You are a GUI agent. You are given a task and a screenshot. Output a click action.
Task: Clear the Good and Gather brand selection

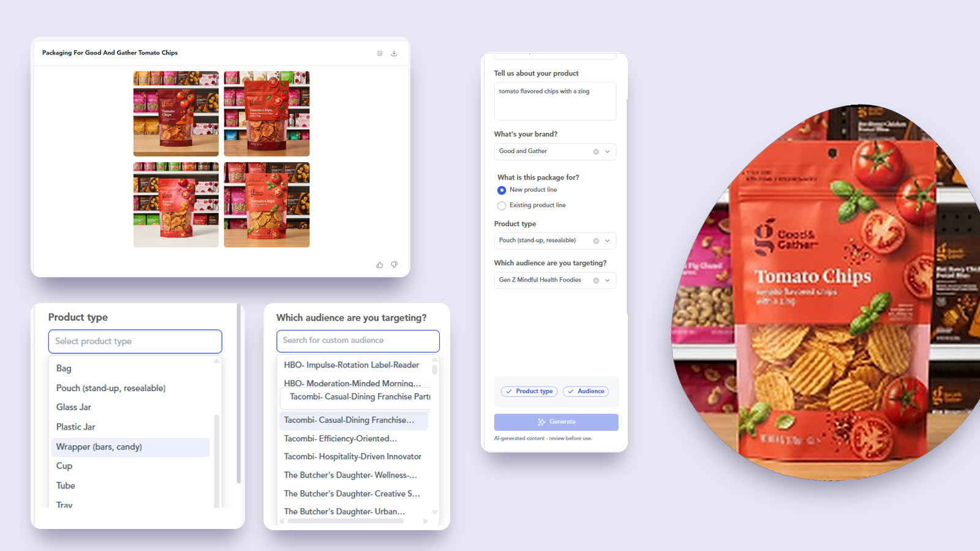tap(596, 152)
